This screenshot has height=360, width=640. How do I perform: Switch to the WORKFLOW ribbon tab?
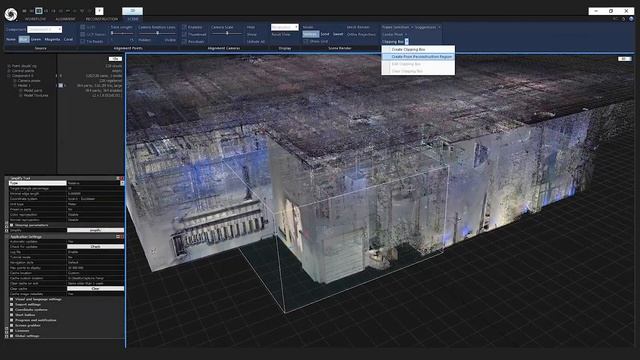pyautogui.click(x=36, y=19)
